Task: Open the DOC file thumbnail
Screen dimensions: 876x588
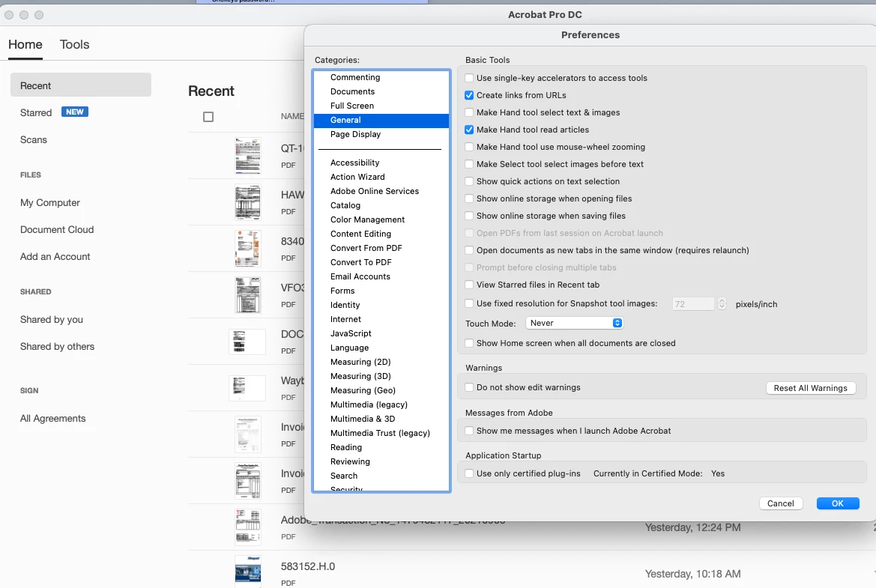Action: (247, 341)
